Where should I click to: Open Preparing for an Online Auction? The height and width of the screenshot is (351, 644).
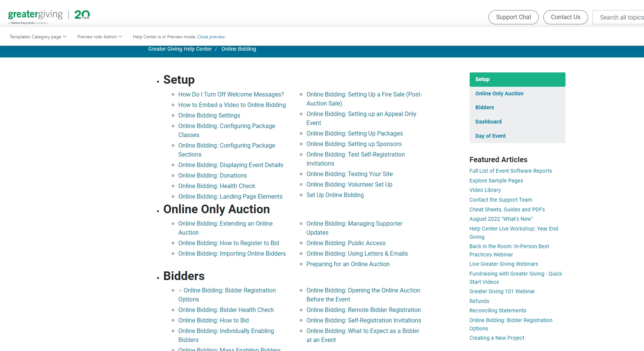tap(348, 264)
